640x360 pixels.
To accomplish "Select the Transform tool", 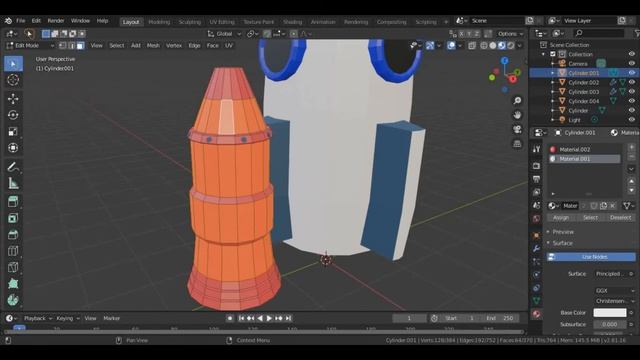I will [13, 148].
